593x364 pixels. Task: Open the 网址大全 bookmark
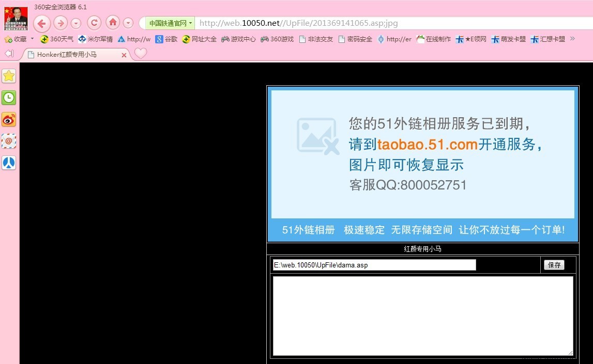(200, 39)
